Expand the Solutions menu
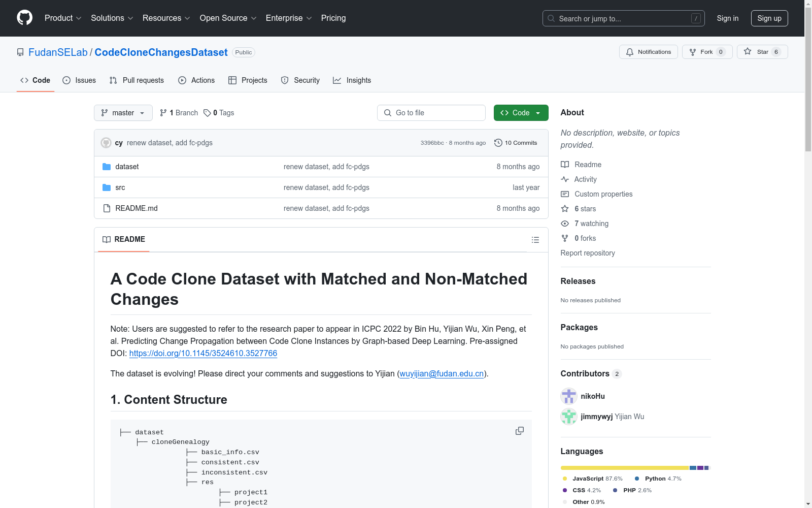This screenshot has width=812, height=508. click(112, 18)
